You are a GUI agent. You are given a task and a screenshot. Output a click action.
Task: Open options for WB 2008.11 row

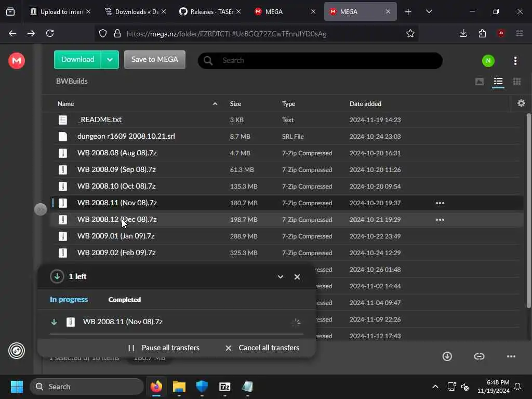point(440,203)
